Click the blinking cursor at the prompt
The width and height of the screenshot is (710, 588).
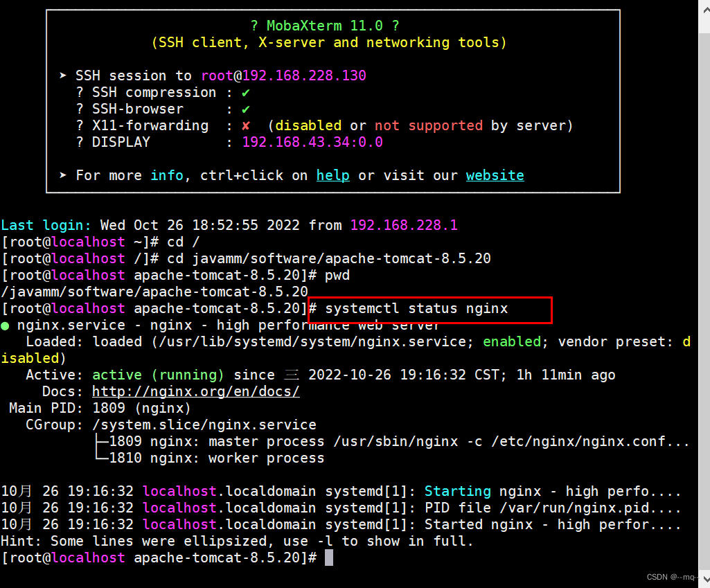coord(328,558)
